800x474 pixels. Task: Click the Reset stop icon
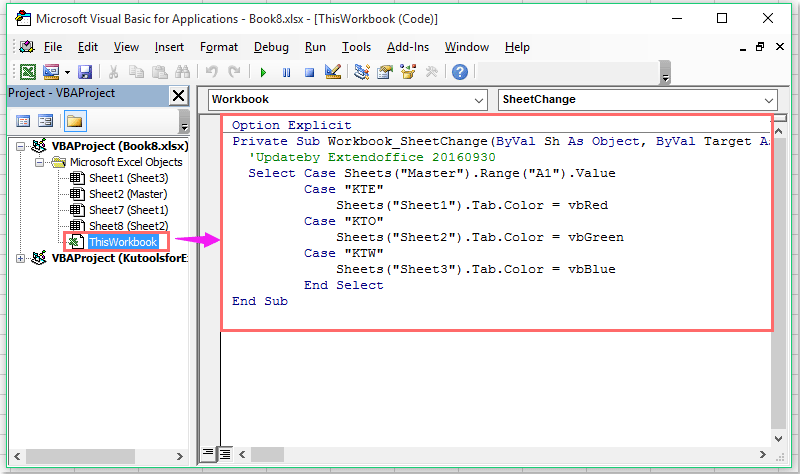309,72
